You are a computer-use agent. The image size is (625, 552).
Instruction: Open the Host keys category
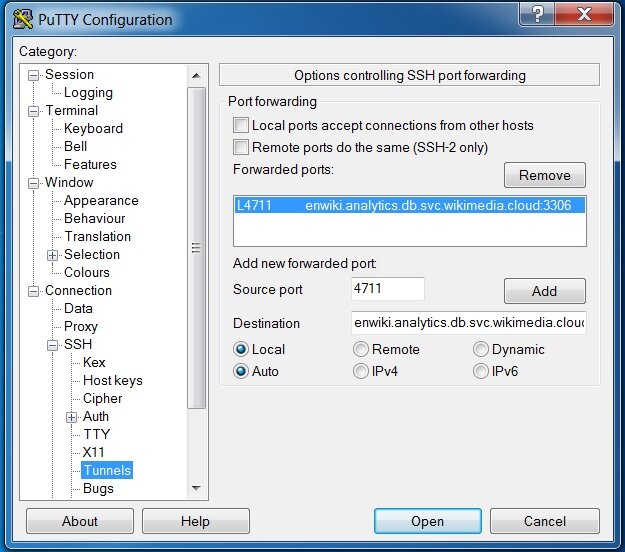(113, 381)
